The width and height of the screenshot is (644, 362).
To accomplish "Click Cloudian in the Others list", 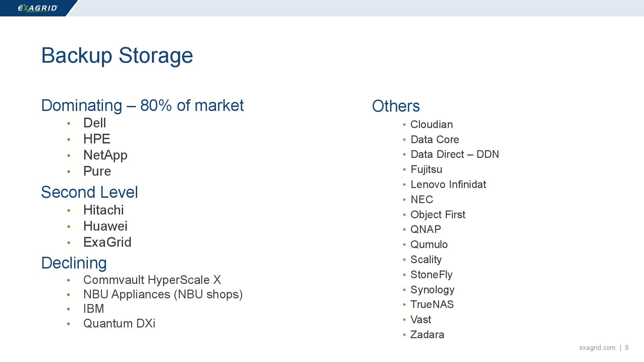I will tap(432, 125).
